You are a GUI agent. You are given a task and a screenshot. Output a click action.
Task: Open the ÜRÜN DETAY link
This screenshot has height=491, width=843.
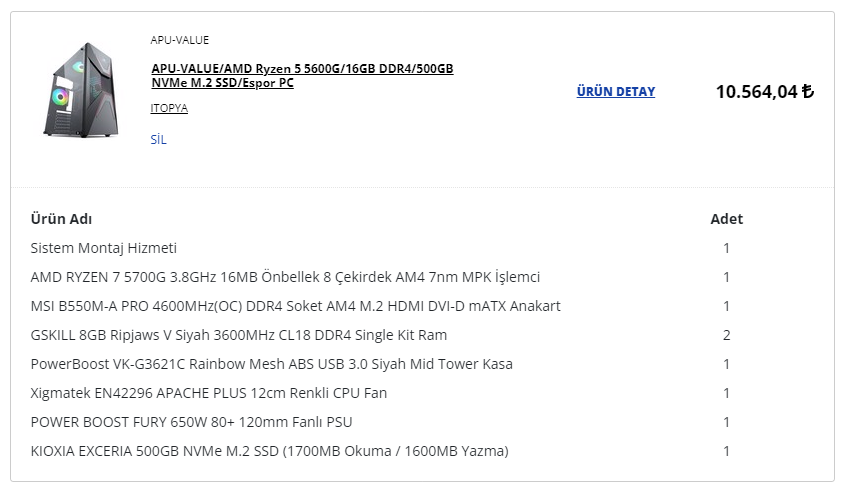click(x=615, y=92)
